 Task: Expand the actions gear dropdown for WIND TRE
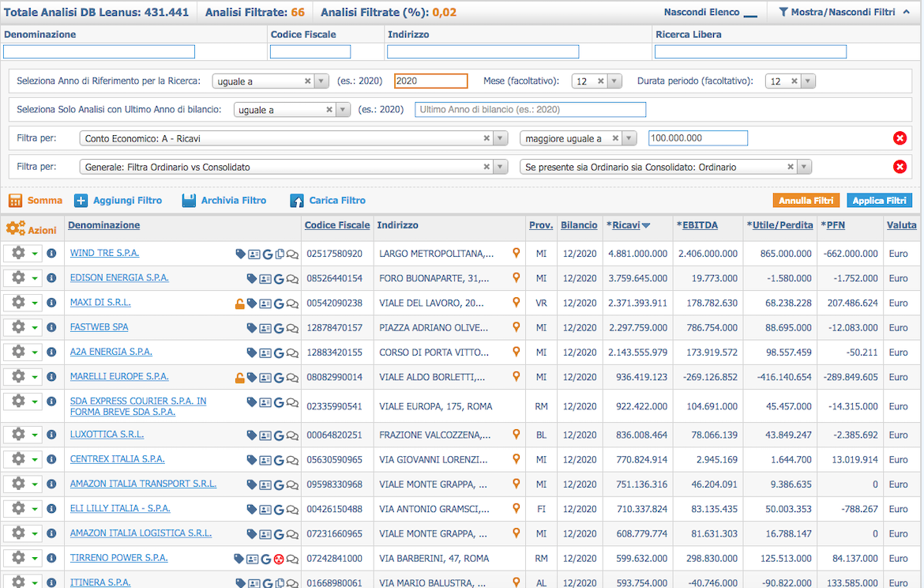pyautogui.click(x=35, y=254)
